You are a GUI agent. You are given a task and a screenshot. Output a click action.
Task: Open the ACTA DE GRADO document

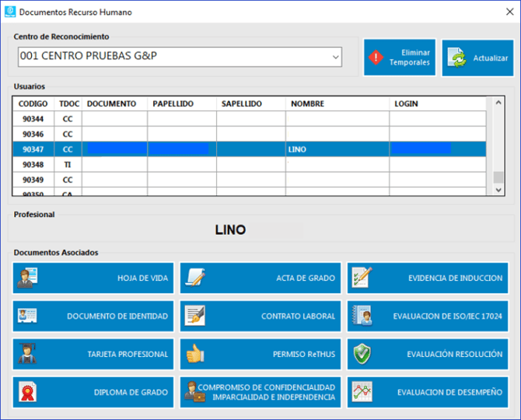pos(260,278)
